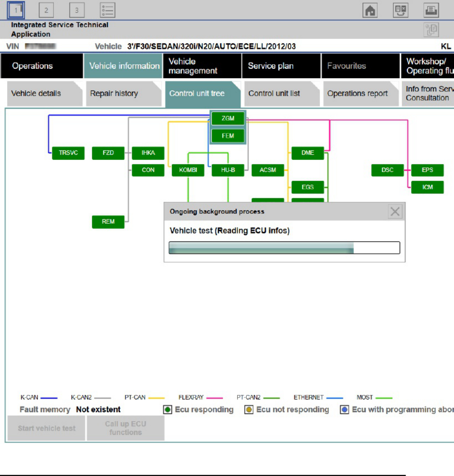Click the Call up ECU functions button

(126, 428)
